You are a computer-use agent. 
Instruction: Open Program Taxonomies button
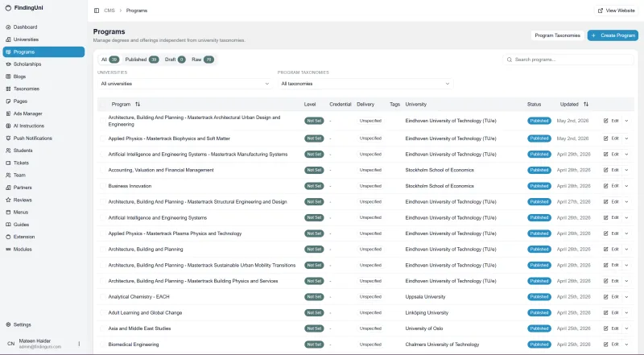point(557,35)
